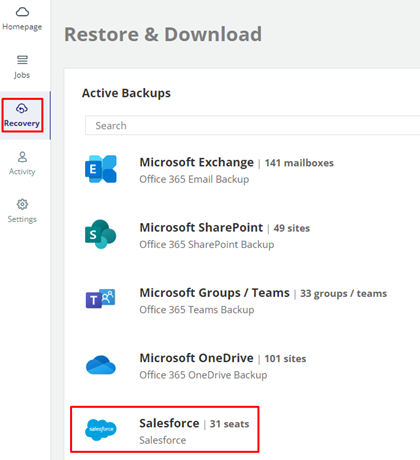Viewport: 420px width, 460px height.
Task: Click the Jobs stack icon
Action: pos(22,60)
